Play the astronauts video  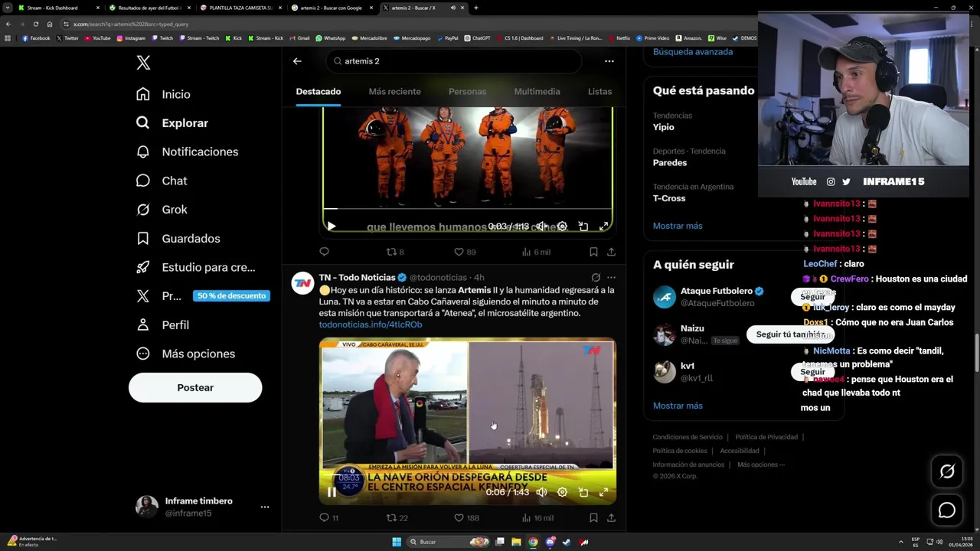coord(332,227)
